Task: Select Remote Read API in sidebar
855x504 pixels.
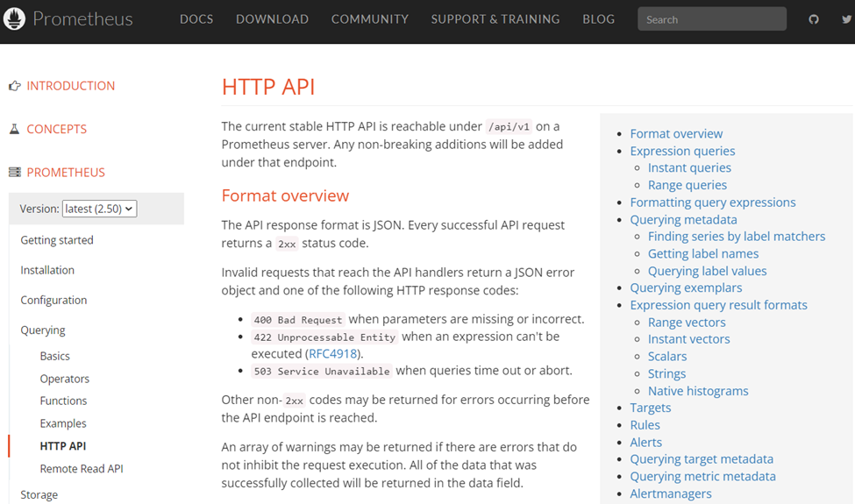Action: [x=82, y=469]
